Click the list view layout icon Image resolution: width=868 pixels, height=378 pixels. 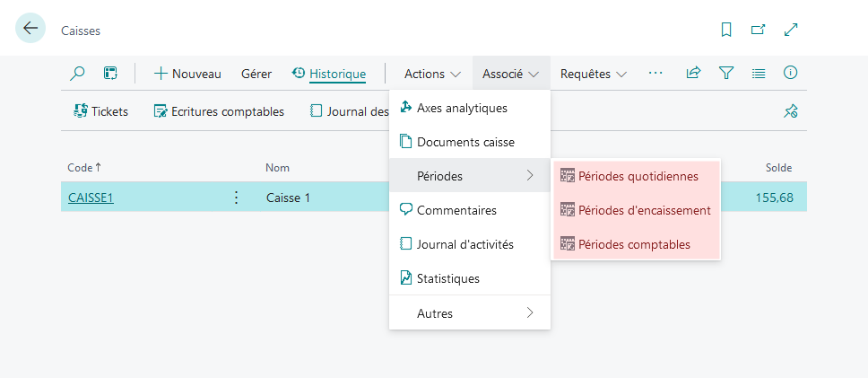coord(759,73)
